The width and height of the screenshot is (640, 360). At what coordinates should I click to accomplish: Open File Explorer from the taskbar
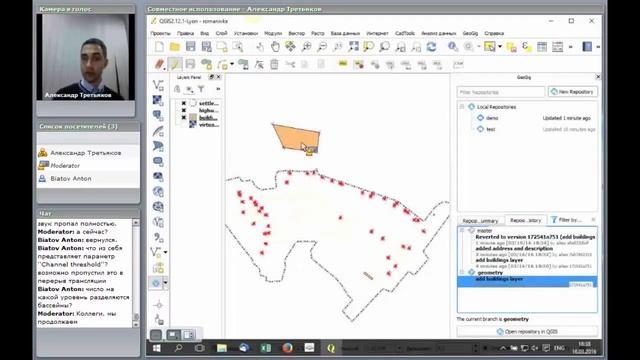click(x=222, y=348)
